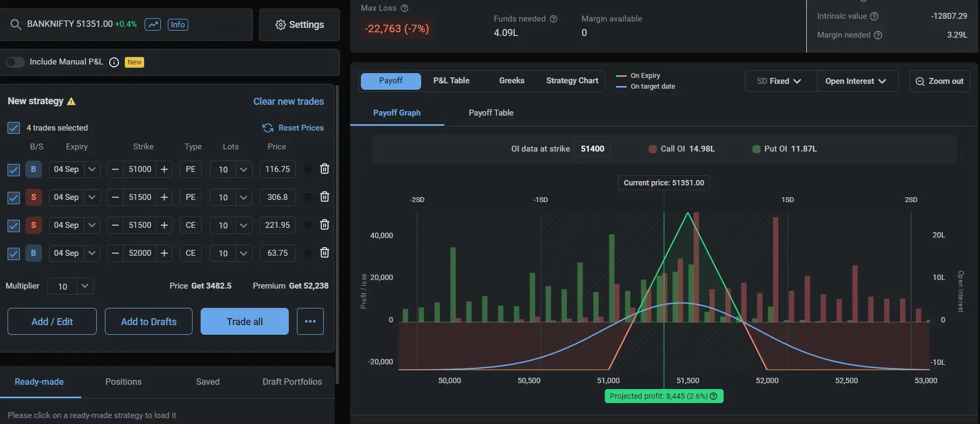The image size is (980, 424).
Task: Click the search magnifier icon near BANKNIFTY
Action: [x=16, y=24]
